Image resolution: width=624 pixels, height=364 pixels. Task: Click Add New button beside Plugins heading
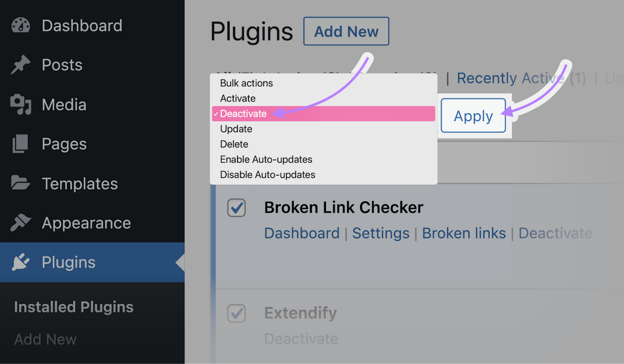click(x=346, y=32)
